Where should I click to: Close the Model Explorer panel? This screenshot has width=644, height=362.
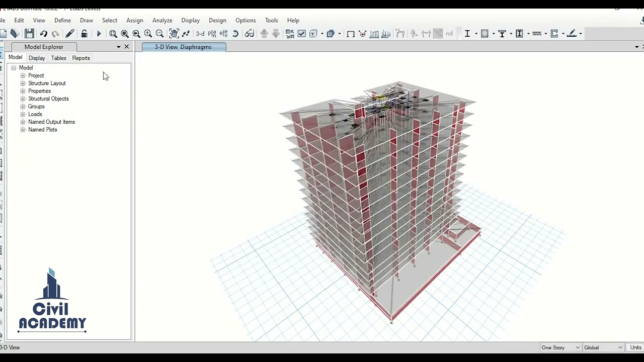[126, 47]
